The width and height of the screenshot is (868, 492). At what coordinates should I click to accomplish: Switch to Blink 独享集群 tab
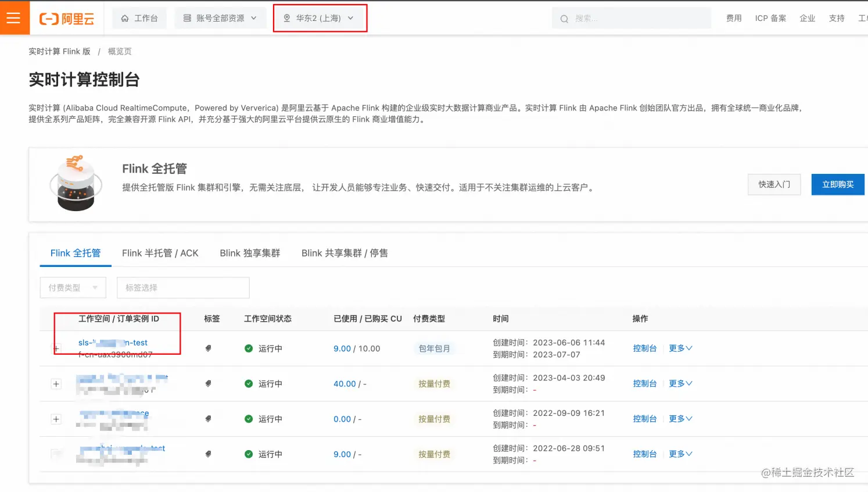[x=250, y=253]
